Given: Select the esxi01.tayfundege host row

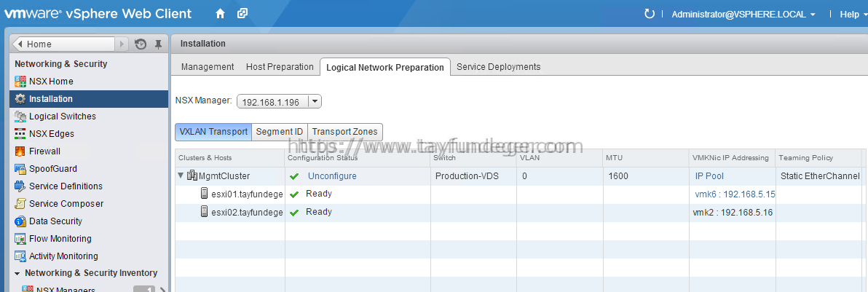Looking at the screenshot, I should click(518, 194).
